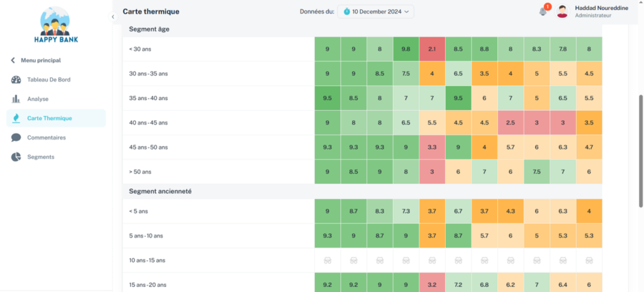Select the '< 30 ans' row label

point(140,49)
